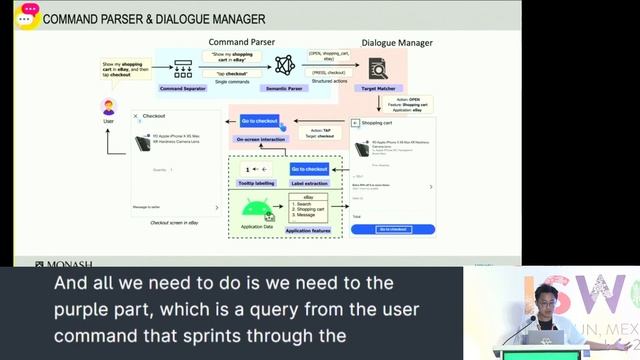Open the chevron on Message to seller row
This screenshot has width=640, height=360.
point(217,208)
